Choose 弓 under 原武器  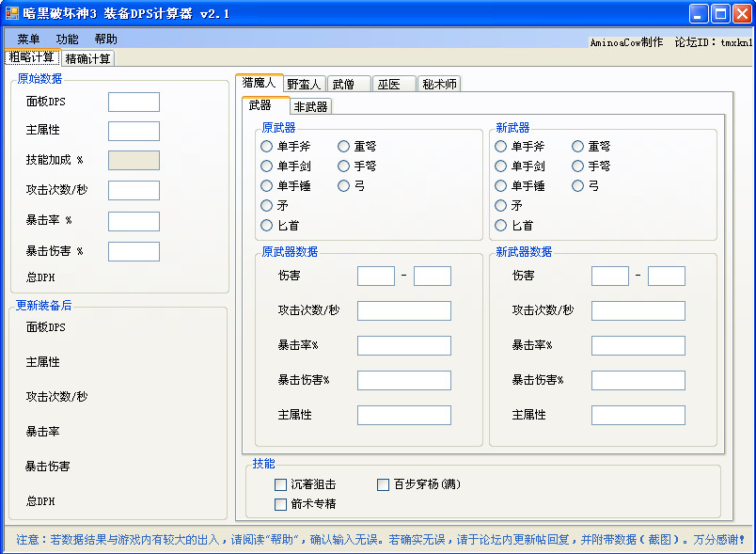(x=351, y=185)
